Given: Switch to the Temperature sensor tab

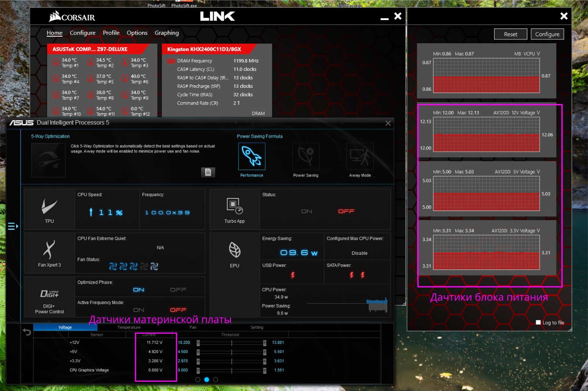Looking at the screenshot, I should [x=129, y=327].
